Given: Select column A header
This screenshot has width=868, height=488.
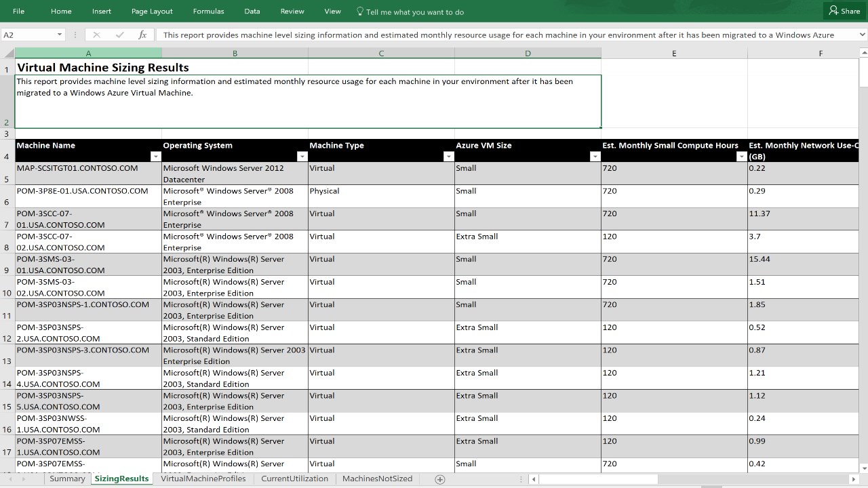Looking at the screenshot, I should point(88,54).
